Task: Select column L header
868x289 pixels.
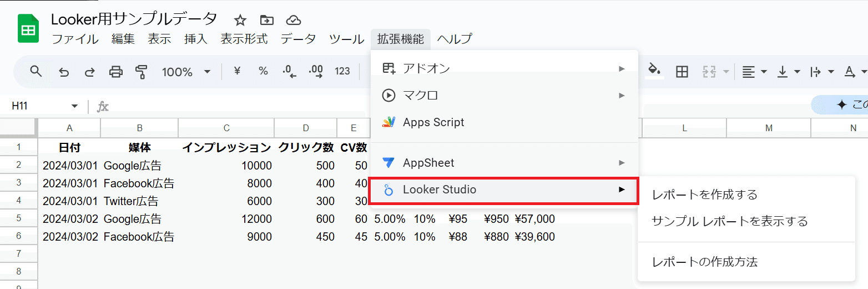Action: click(684, 128)
